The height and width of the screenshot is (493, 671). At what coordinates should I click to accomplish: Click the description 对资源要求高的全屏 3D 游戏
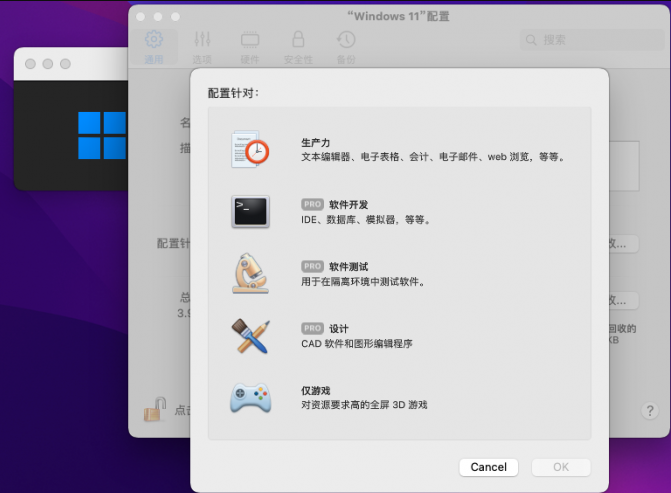coord(364,405)
